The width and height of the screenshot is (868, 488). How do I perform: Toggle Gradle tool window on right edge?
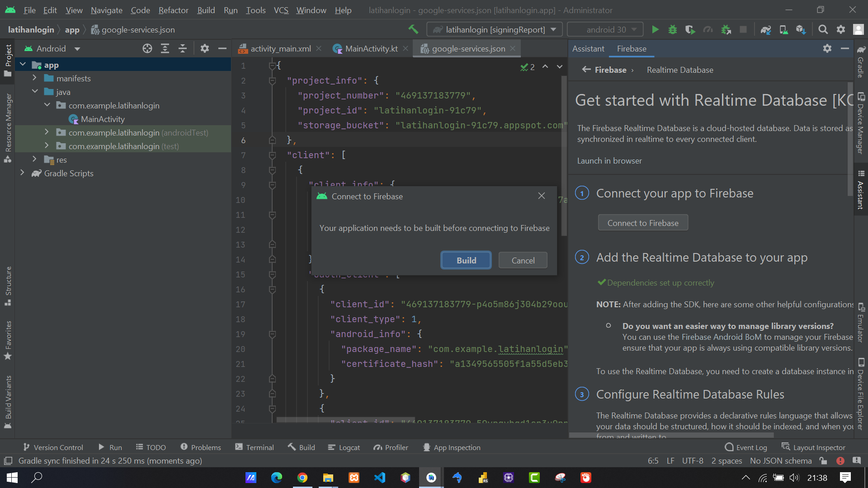coord(861,61)
